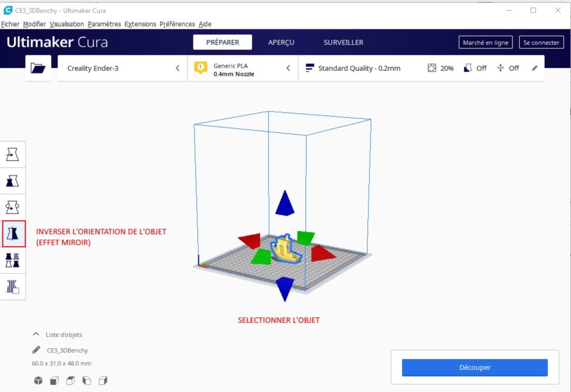This screenshot has height=392, width=571.
Task: Click the 60.0 x 31.0 x 48.0 mm dimensions
Action: [x=61, y=363]
